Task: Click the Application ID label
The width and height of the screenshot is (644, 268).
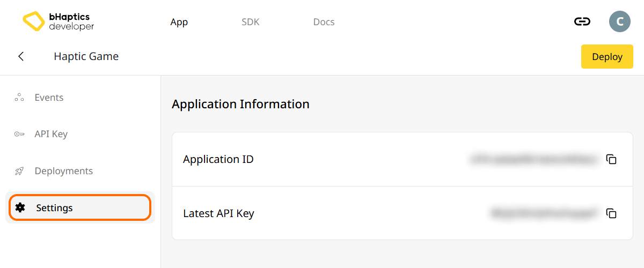Action: tap(218, 159)
